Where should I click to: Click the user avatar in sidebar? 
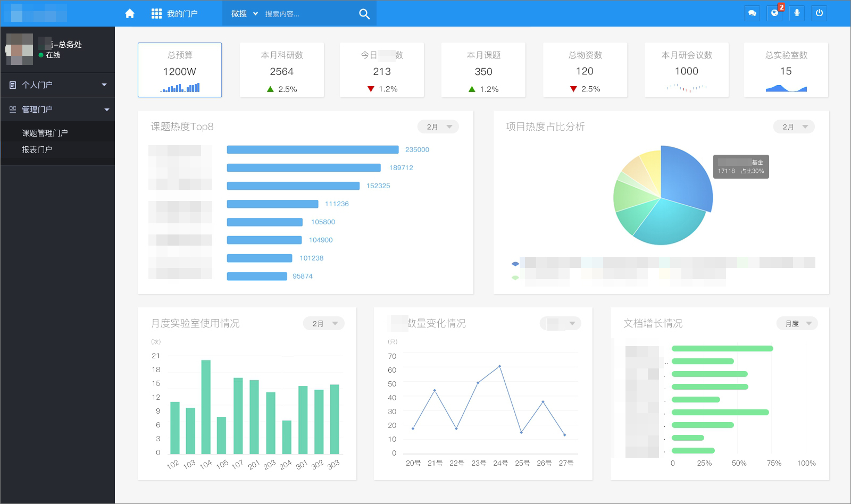(20, 49)
